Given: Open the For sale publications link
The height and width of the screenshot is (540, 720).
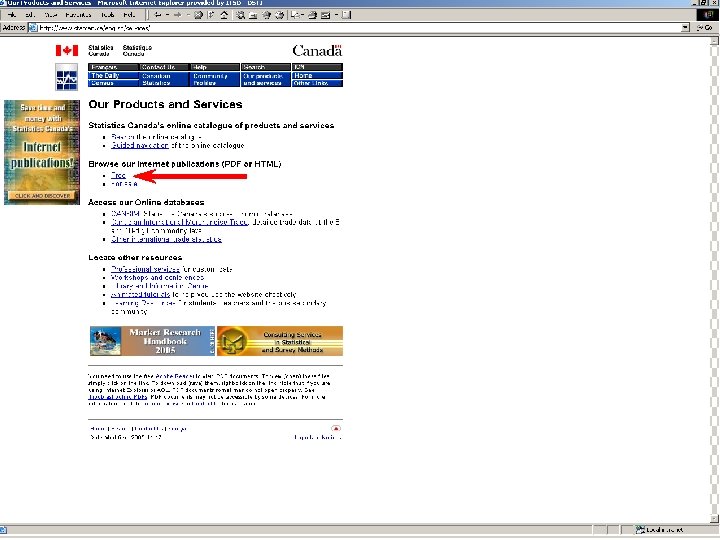Looking at the screenshot, I should (124, 184).
